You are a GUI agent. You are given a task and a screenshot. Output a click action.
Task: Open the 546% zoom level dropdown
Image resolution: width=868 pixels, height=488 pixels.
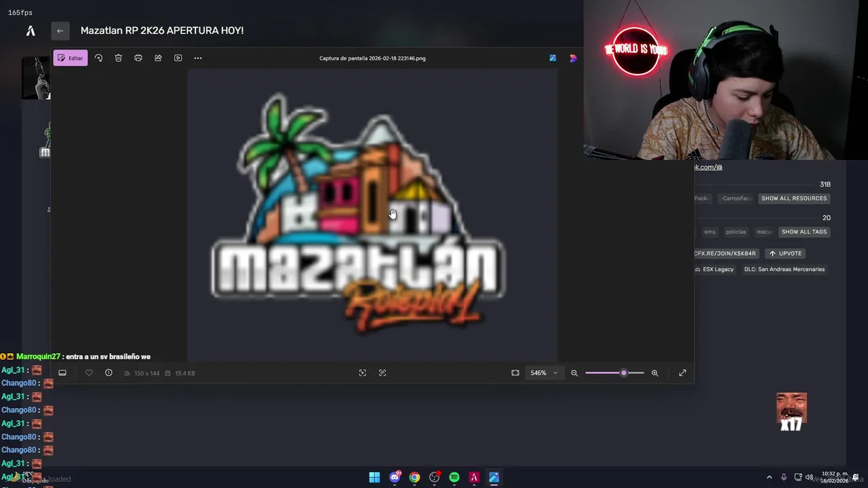pyautogui.click(x=544, y=373)
